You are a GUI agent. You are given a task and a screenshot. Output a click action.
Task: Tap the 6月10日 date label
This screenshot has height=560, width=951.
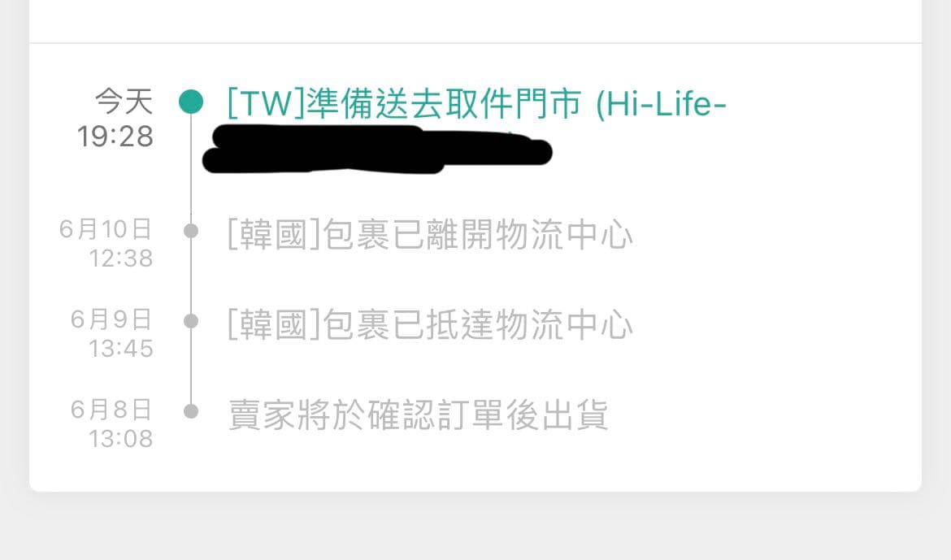(x=106, y=229)
